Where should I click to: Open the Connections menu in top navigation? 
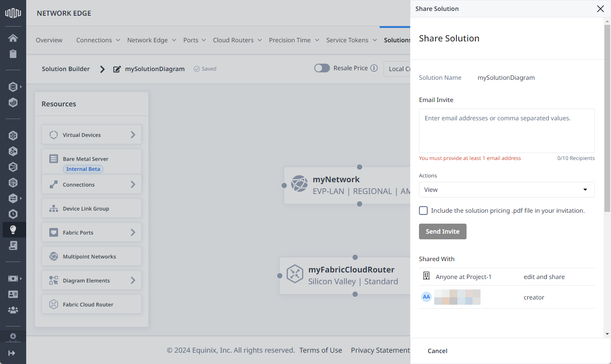pos(98,40)
